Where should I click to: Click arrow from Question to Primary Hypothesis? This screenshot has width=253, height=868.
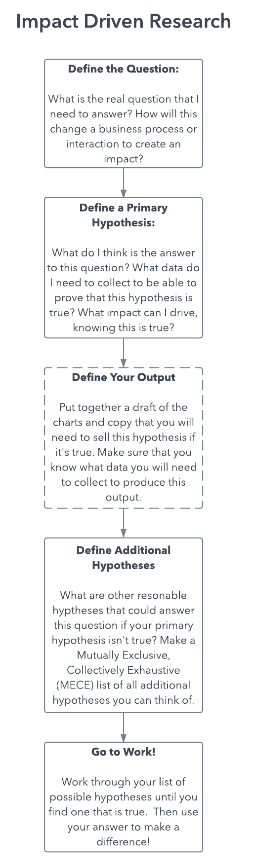[124, 182]
